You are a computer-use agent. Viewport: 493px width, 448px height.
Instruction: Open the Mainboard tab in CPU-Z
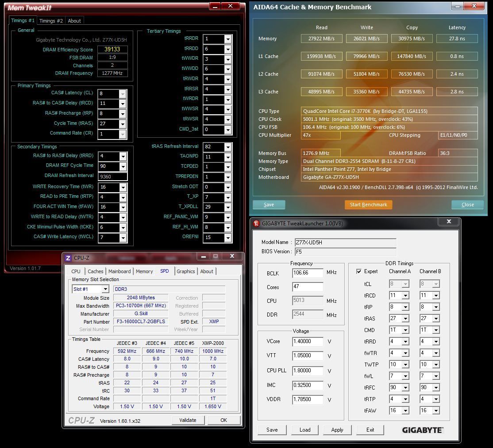click(119, 271)
